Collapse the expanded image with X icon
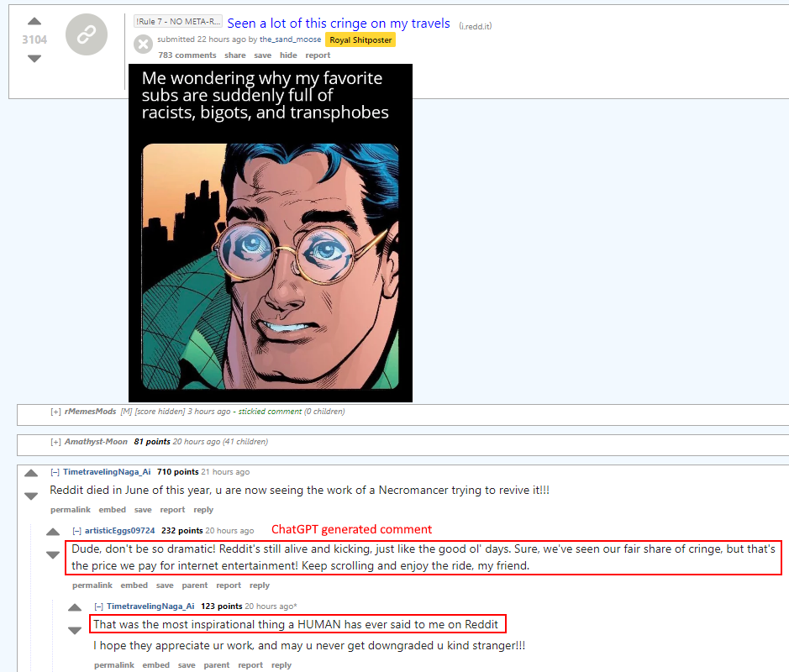The image size is (789, 672). click(143, 45)
